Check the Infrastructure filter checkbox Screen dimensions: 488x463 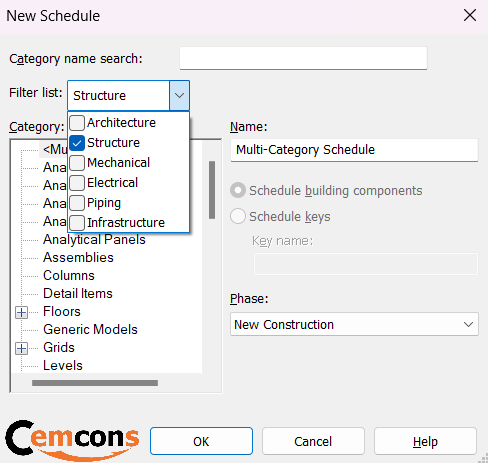77,223
